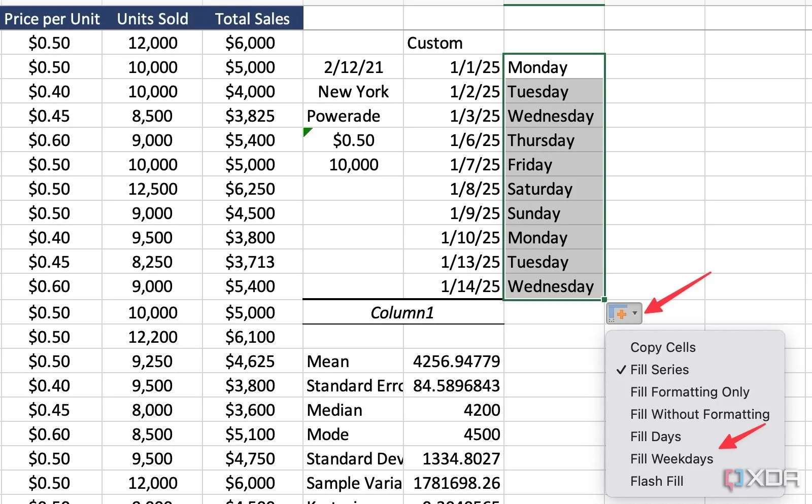Click the Total Sales header cell

click(252, 19)
